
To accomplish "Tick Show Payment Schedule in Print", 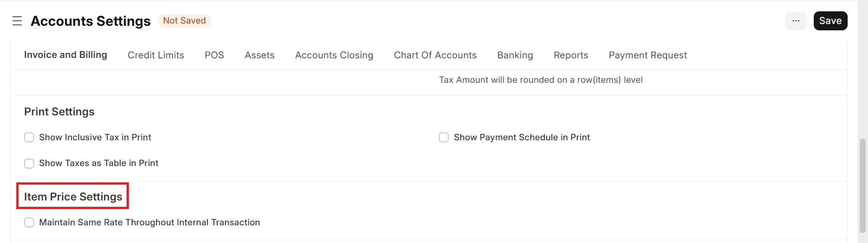I will tap(444, 138).
